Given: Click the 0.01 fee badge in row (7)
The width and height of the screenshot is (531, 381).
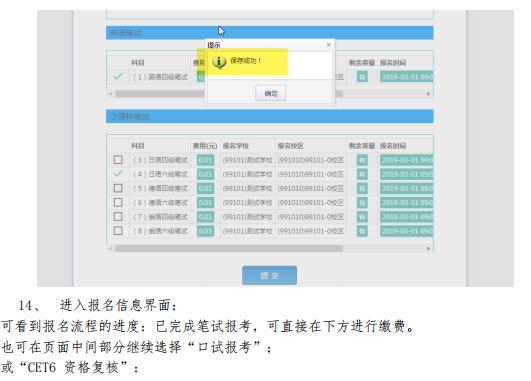Looking at the screenshot, I should (x=205, y=217).
